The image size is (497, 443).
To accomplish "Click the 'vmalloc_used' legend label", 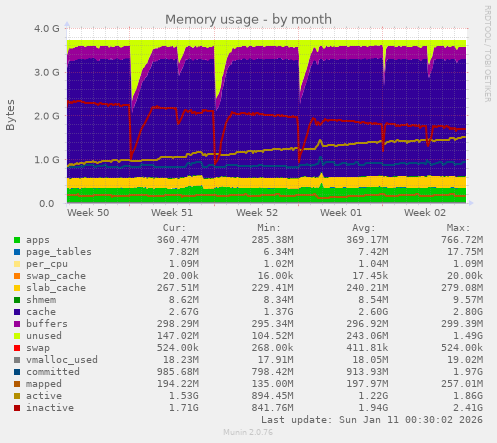I will (62, 360).
